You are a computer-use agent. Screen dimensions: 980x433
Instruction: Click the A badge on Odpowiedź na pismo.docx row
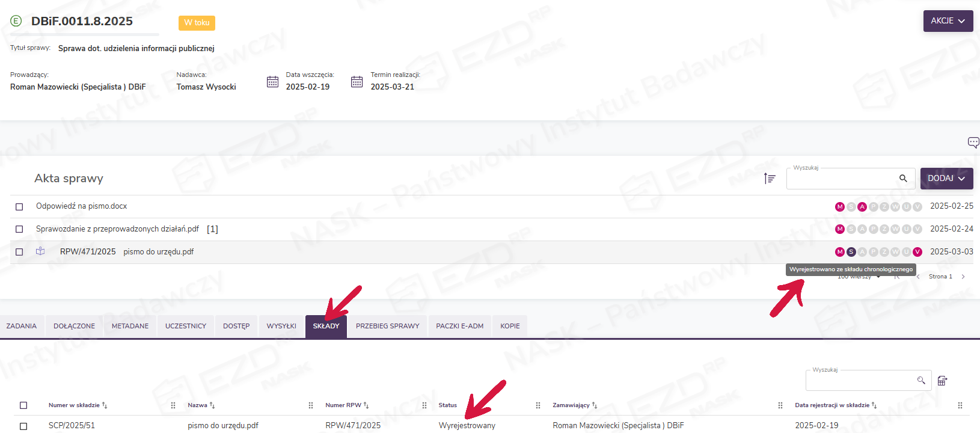pos(862,207)
